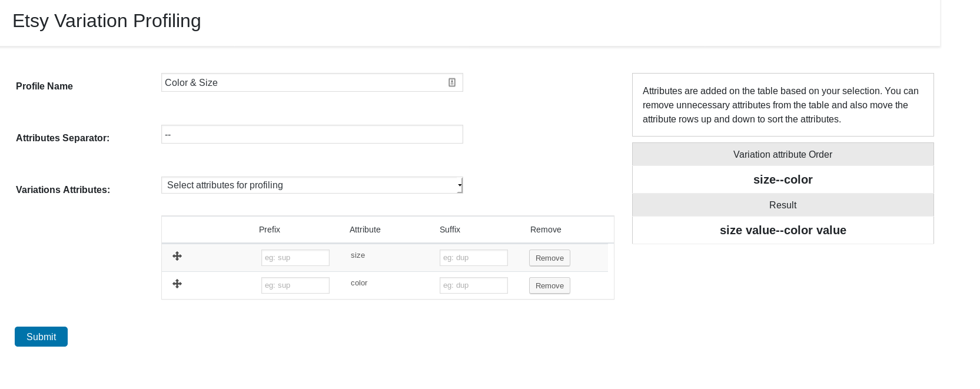Submit the variation profile
The image size is (980, 389).
pyautogui.click(x=41, y=337)
